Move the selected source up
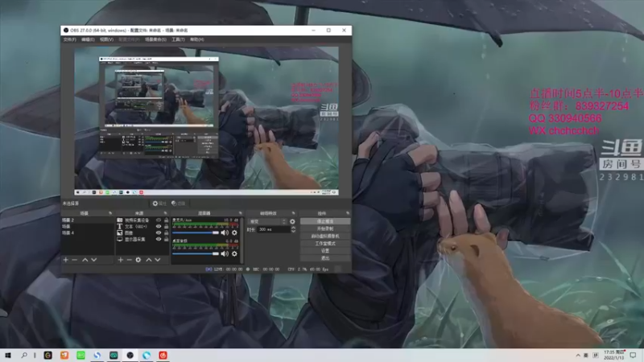The image size is (644, 362). [x=149, y=260]
